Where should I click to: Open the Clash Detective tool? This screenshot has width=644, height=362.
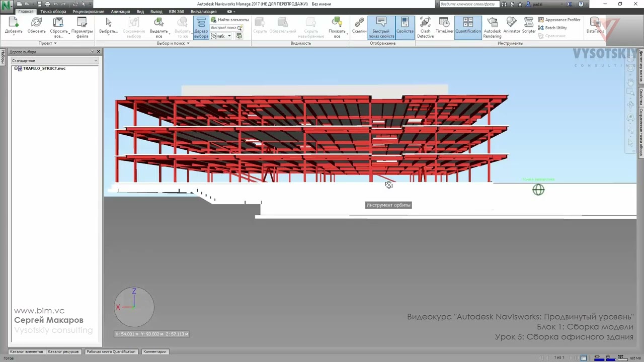425,28
